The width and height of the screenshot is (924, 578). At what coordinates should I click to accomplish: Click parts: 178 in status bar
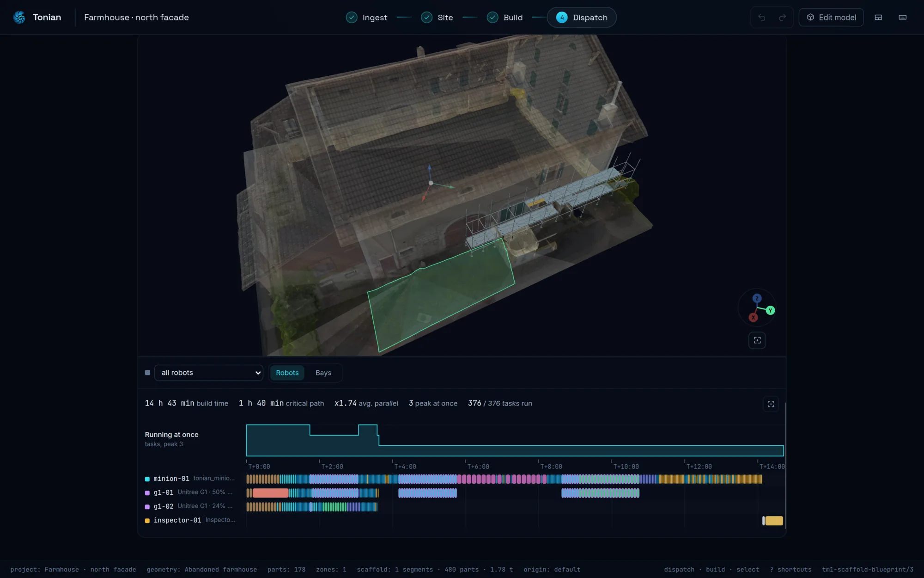coord(286,569)
